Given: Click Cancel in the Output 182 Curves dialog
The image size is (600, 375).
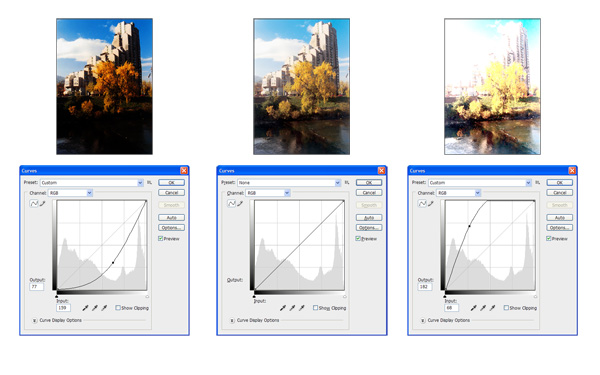Looking at the screenshot, I should coord(559,192).
